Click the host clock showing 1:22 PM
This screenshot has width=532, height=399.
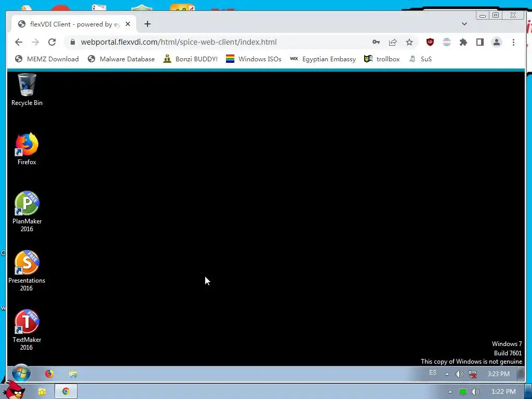503,392
